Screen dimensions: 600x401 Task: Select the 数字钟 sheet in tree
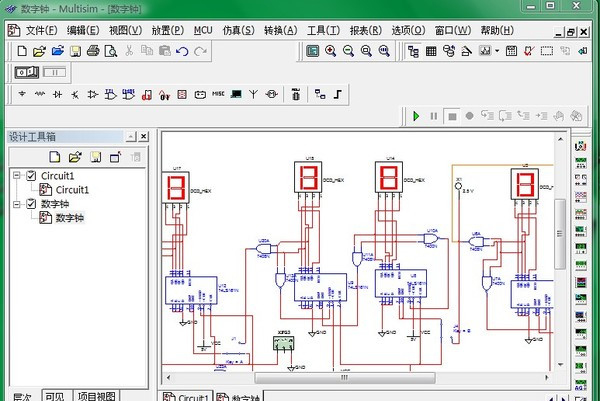[x=62, y=218]
